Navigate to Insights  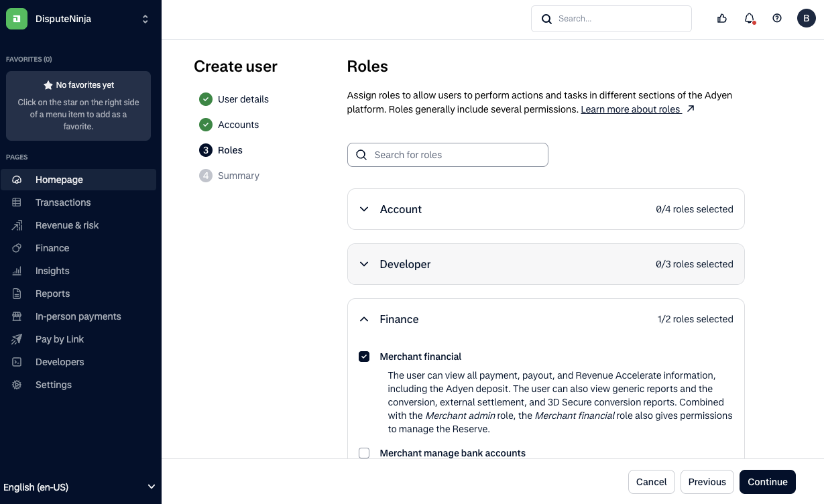[78, 271]
